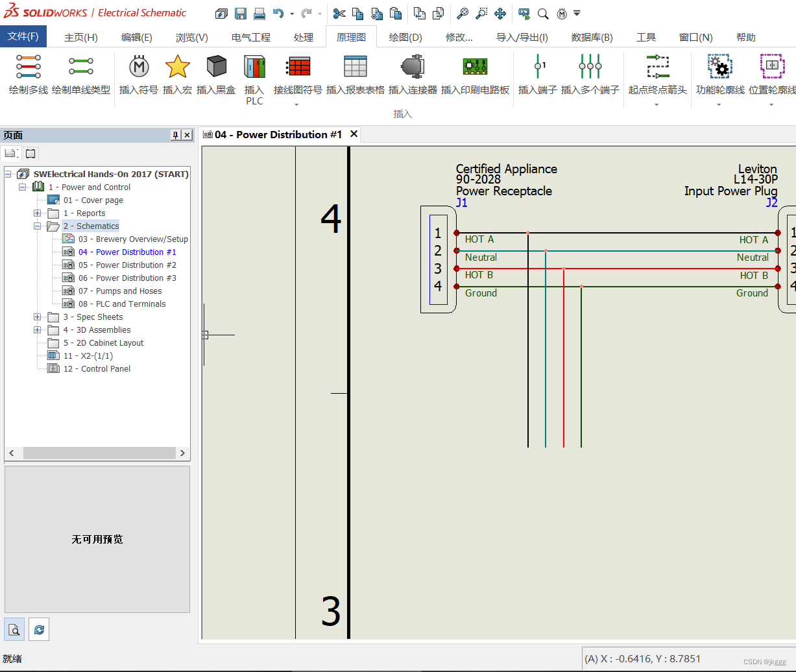796x672 pixels.
Task: Toggle the preview button below the preview pane
Action: click(x=15, y=629)
